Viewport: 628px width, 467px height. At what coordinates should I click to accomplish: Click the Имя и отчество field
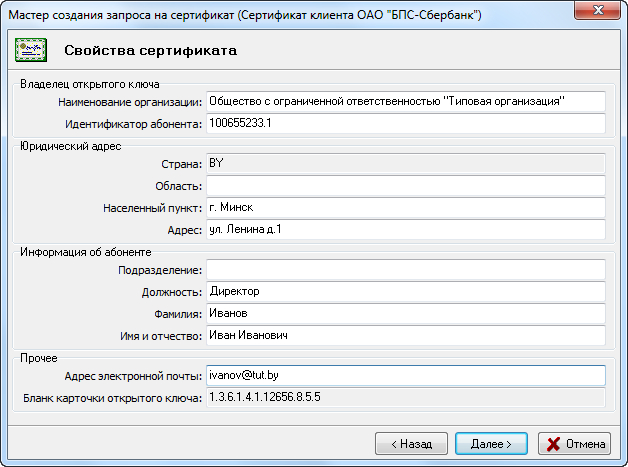pyautogui.click(x=405, y=336)
